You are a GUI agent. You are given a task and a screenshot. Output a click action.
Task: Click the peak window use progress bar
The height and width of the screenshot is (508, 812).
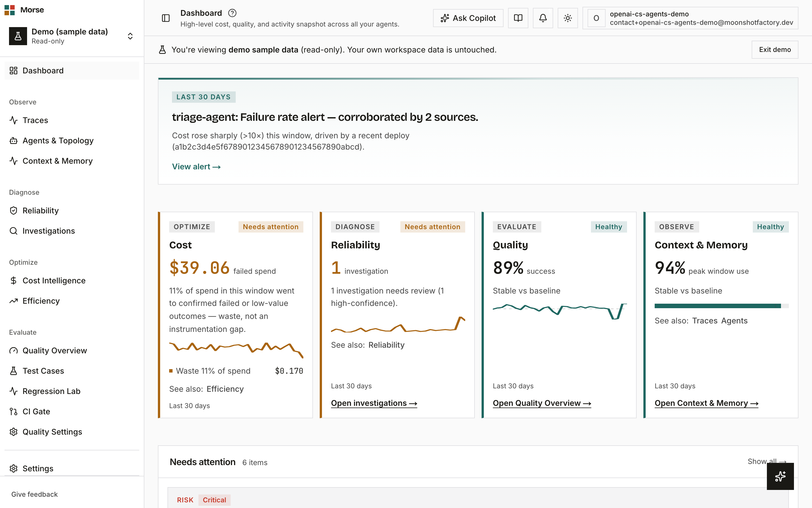click(721, 306)
